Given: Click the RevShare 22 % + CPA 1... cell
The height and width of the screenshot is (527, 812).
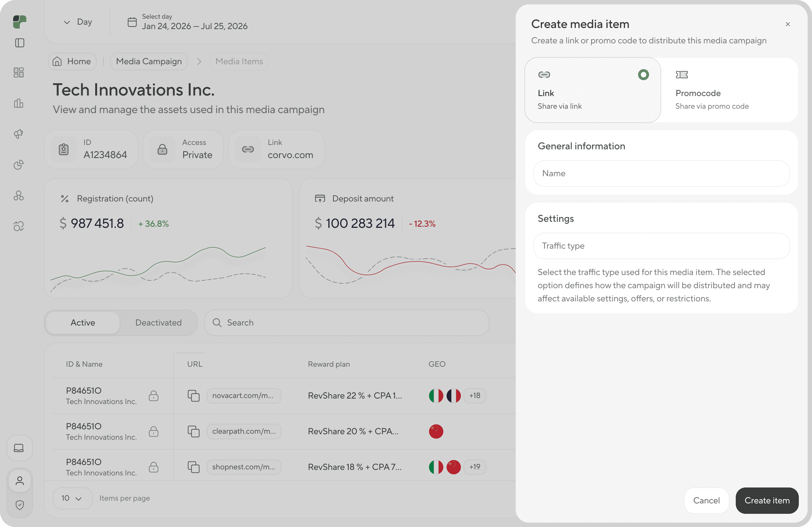Looking at the screenshot, I should 355,396.
